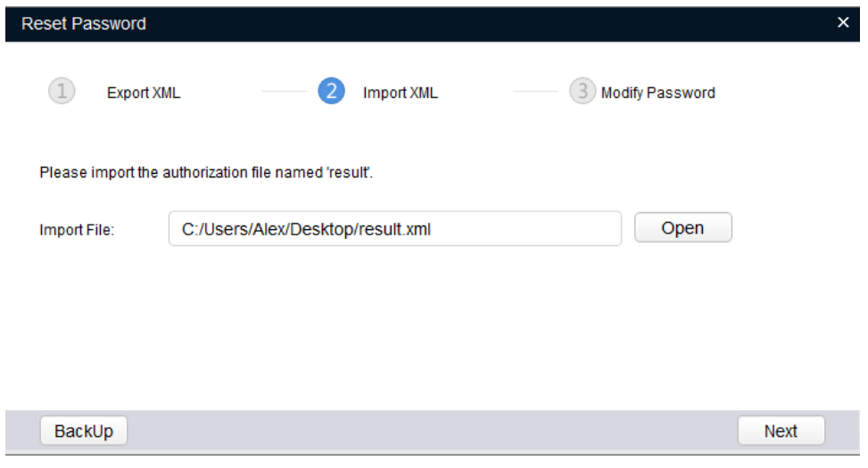Click the step 3 circle icon
Screen dimensions: 868x468
(583, 92)
